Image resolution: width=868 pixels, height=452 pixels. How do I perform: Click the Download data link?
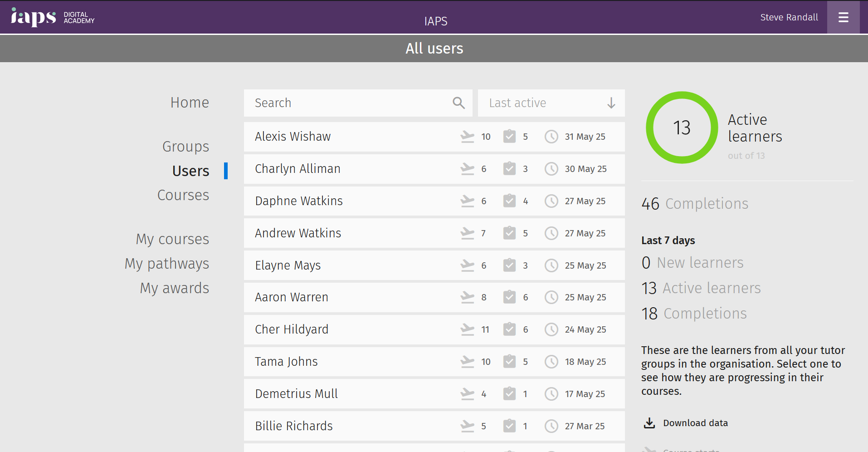pos(695,423)
